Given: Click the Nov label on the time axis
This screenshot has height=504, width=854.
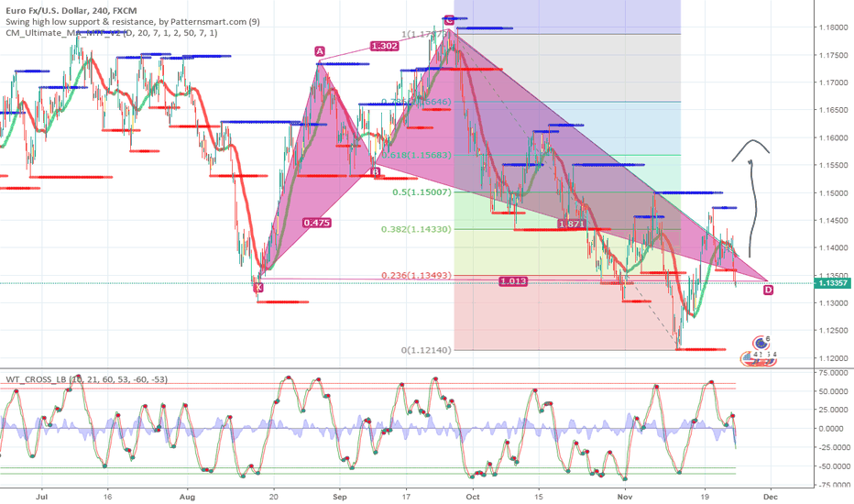Looking at the screenshot, I should click(625, 497).
